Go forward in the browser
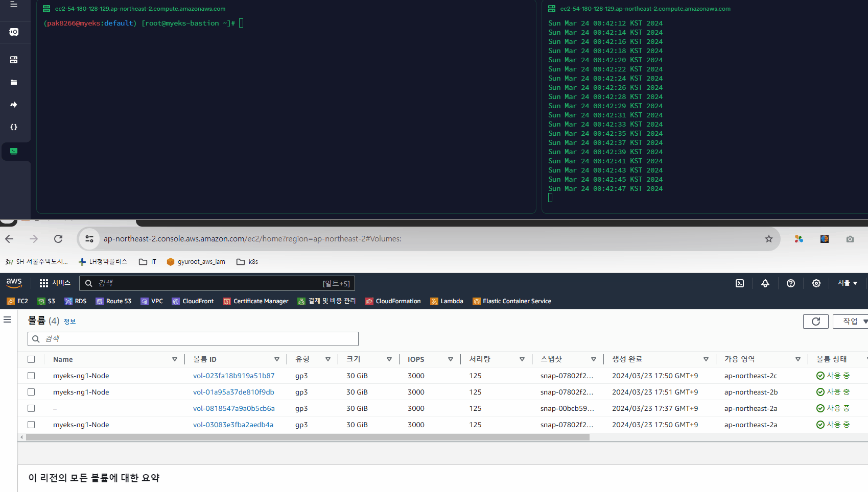Screen dimensions: 868x492 coord(34,239)
